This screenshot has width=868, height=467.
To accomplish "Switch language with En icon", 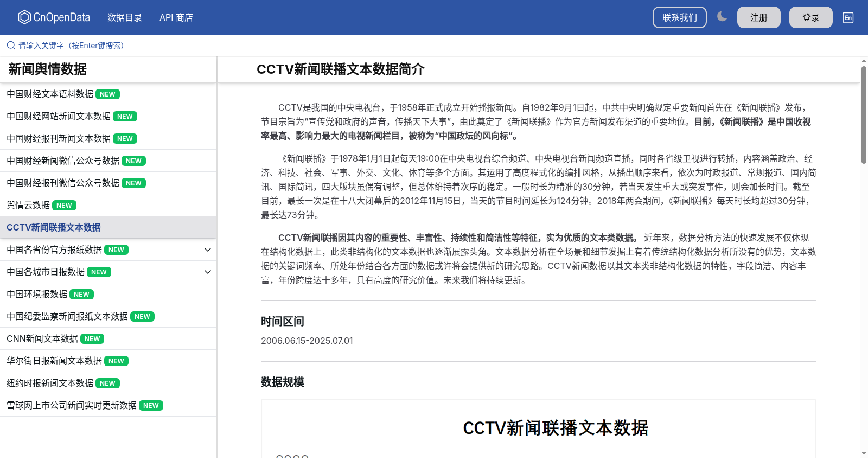I will [x=848, y=17].
